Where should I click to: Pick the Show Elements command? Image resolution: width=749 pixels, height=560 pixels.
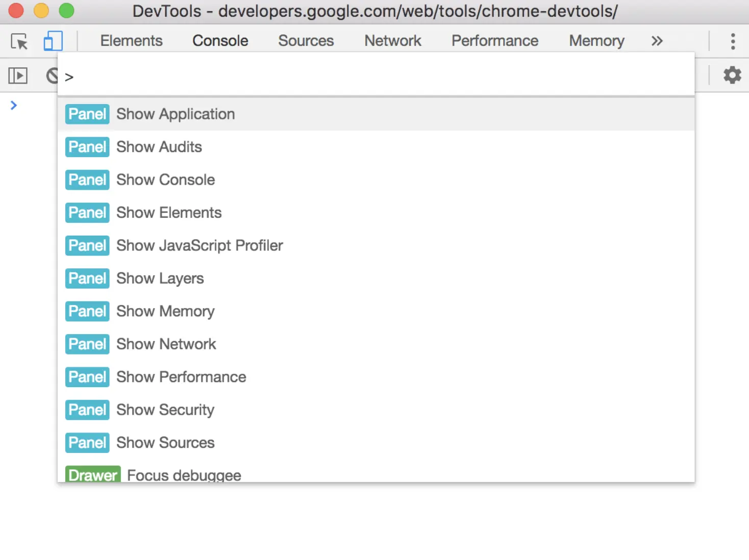376,213
